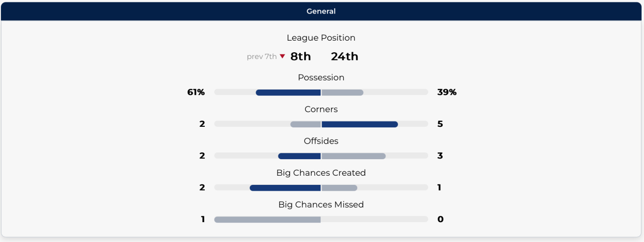Click the dark blue corners bar
The width and height of the screenshot is (644, 242).
click(359, 124)
